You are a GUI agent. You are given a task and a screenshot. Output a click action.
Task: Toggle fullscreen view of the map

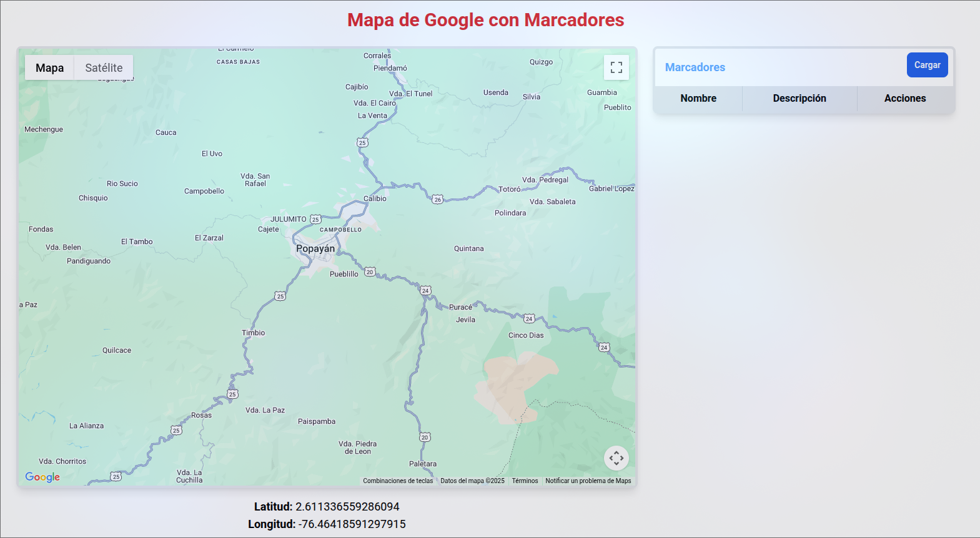pyautogui.click(x=616, y=67)
